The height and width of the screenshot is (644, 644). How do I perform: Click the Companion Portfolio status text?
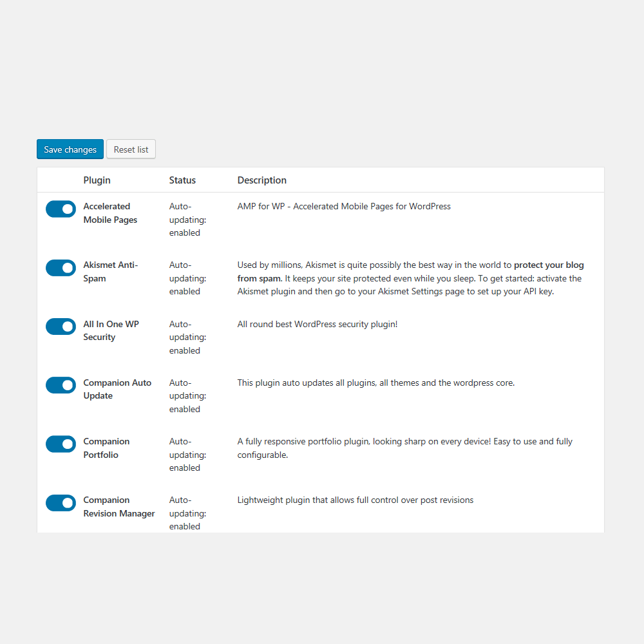(x=187, y=455)
